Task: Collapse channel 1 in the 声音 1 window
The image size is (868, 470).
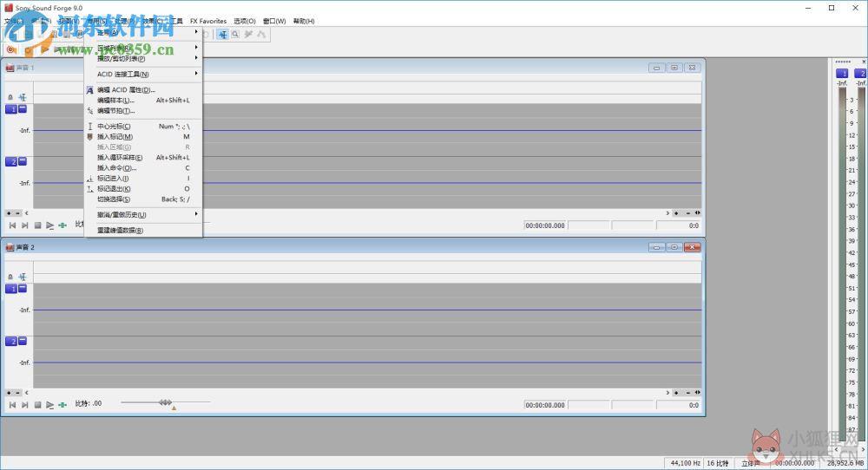Action: (23, 109)
